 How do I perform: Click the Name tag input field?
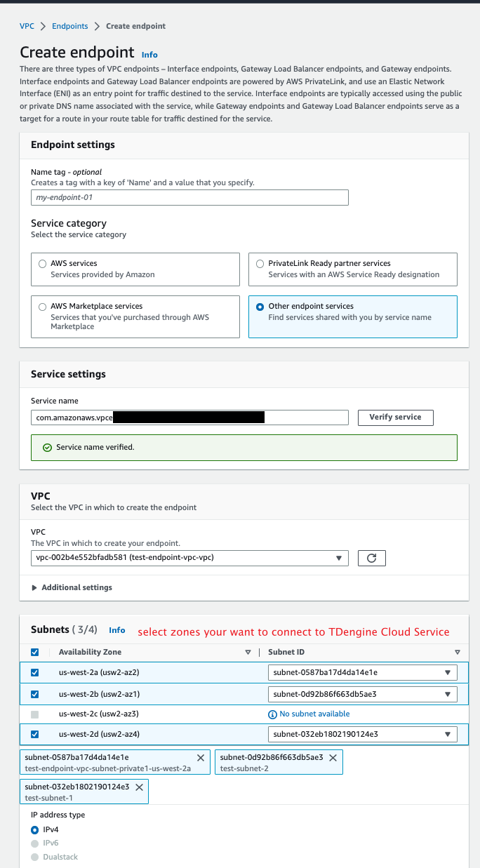pos(189,198)
